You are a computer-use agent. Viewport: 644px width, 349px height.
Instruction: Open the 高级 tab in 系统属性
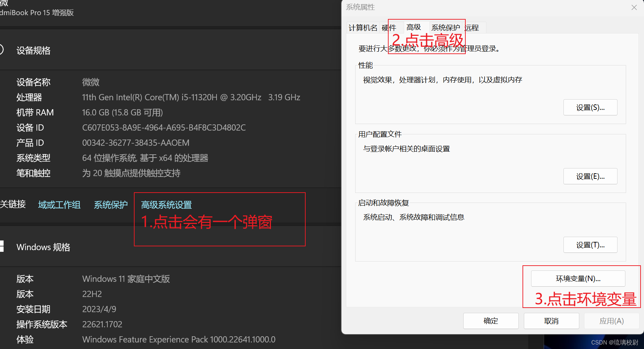pos(414,28)
